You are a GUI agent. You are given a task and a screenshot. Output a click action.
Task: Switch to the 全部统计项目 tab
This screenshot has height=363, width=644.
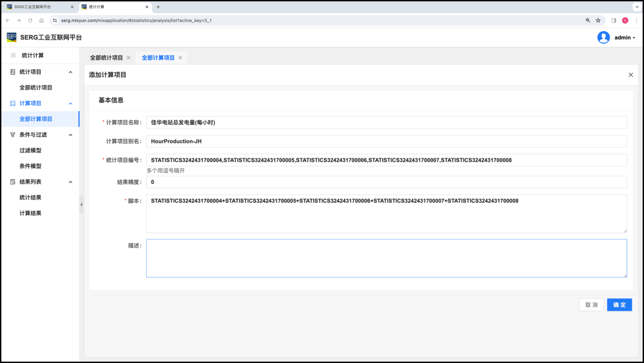106,58
